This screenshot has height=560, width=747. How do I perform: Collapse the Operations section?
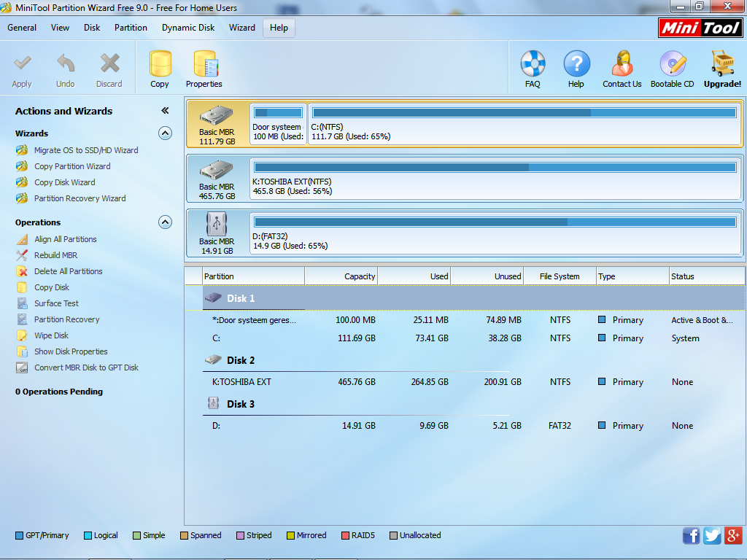click(x=165, y=222)
